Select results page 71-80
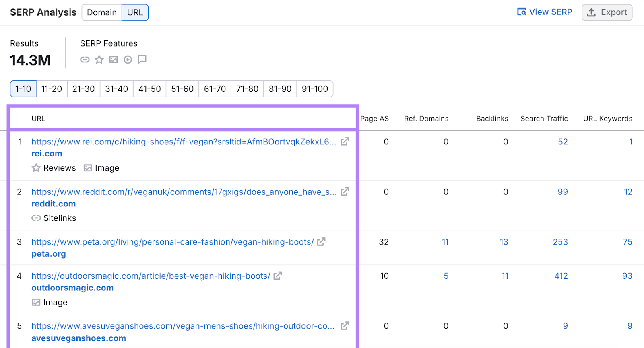Image resolution: width=644 pixels, height=348 pixels. click(x=248, y=89)
